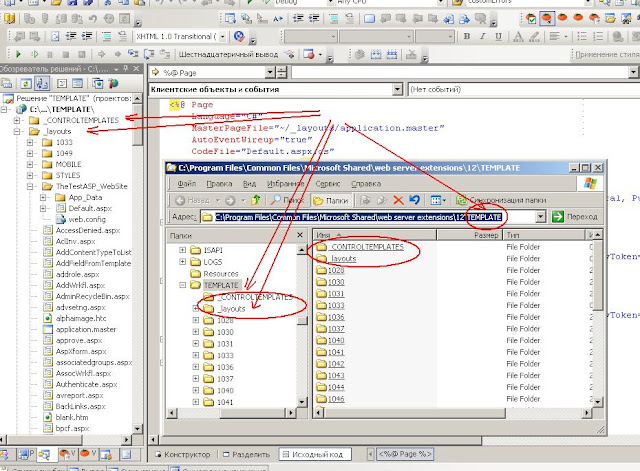Select application.master in Solution Explorer
This screenshot has height=471, width=640.
coord(86,329)
